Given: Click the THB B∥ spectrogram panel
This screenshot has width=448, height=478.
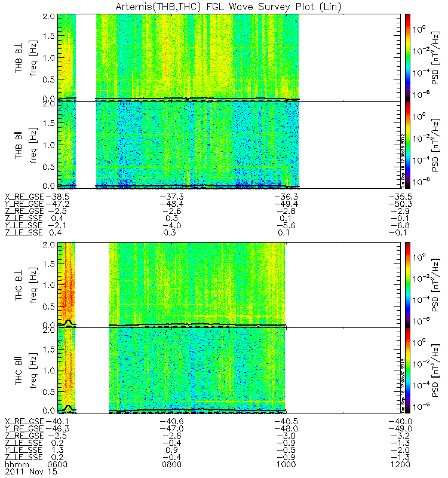Looking at the screenshot, I should pos(229,145).
